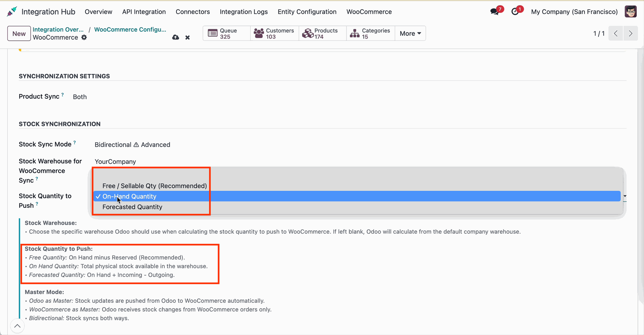Open the WooCommerce menu
This screenshot has height=335, width=644.
click(369, 12)
